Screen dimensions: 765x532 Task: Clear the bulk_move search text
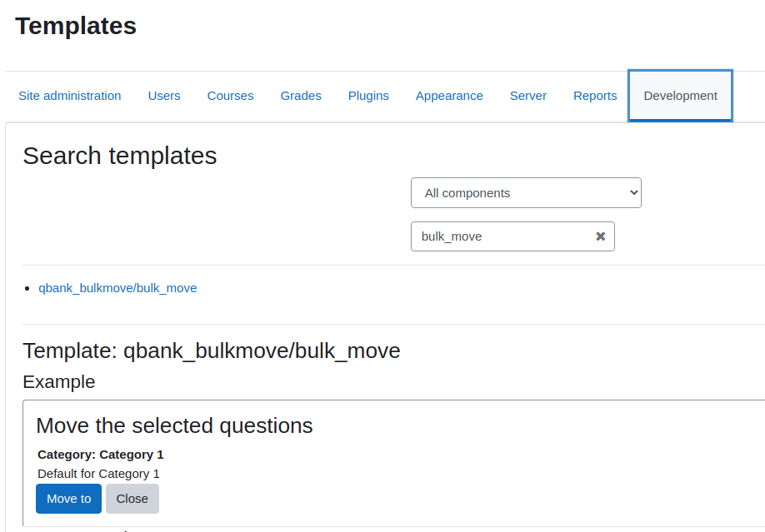pos(601,236)
